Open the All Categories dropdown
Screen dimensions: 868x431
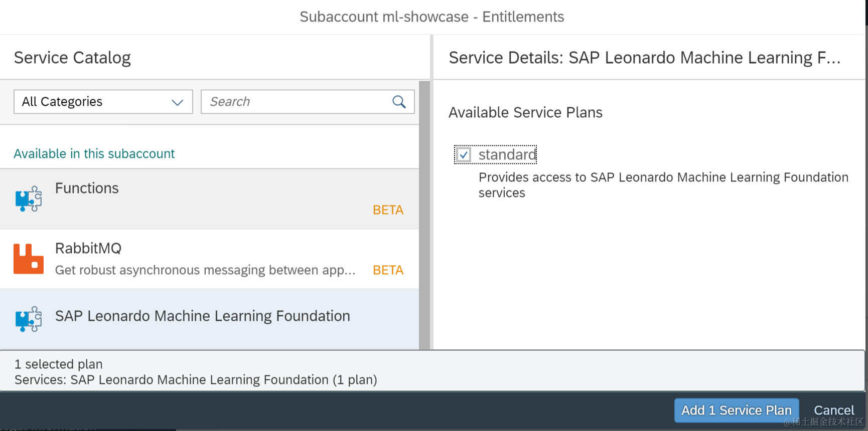pos(103,102)
